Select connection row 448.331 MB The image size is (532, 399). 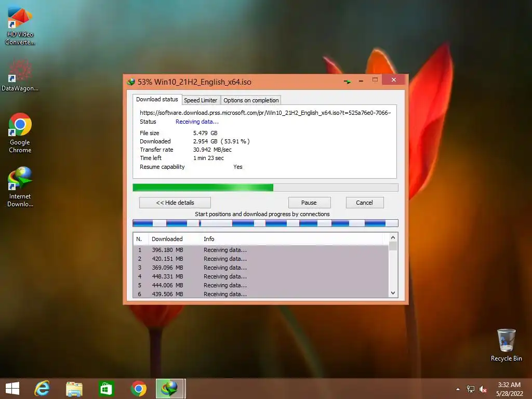261,276
